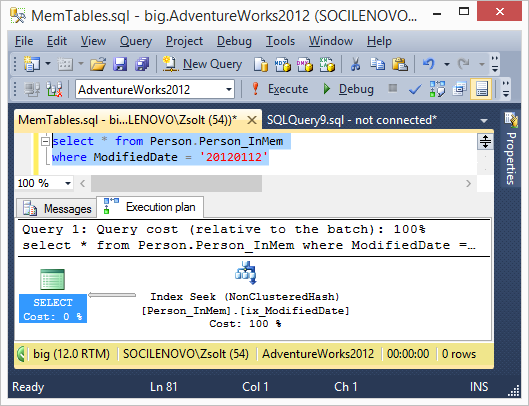Undo the last action with the arrow icon
This screenshot has width=529, height=406.
[428, 64]
